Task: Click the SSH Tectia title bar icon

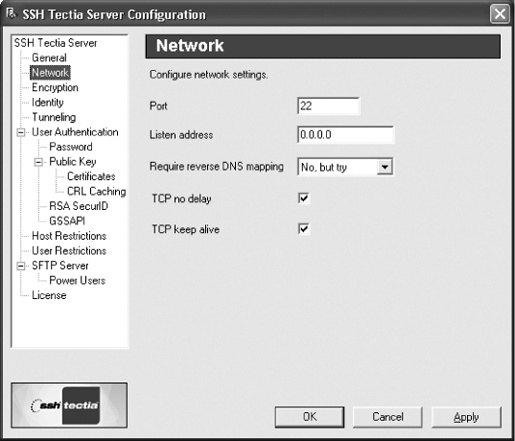Action: point(11,14)
